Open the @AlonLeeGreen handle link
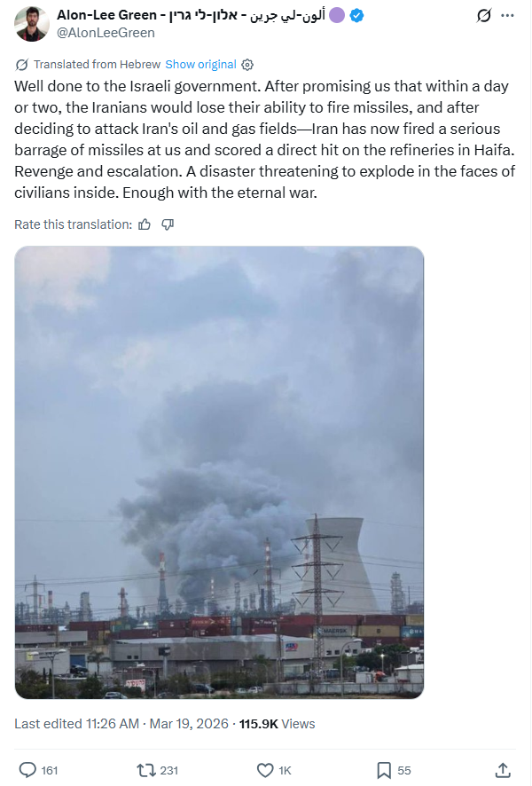The height and width of the screenshot is (786, 532). (x=106, y=33)
